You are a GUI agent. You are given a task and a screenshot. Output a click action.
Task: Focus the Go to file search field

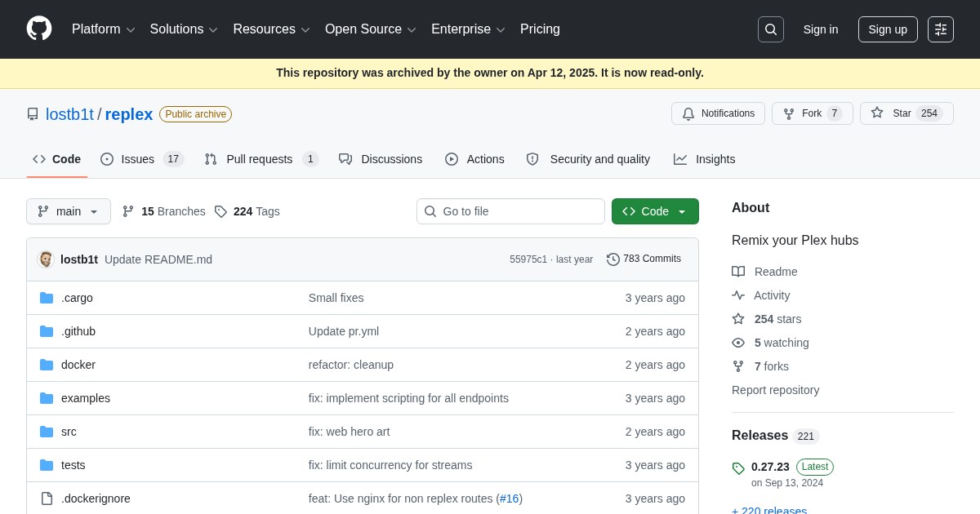click(510, 211)
